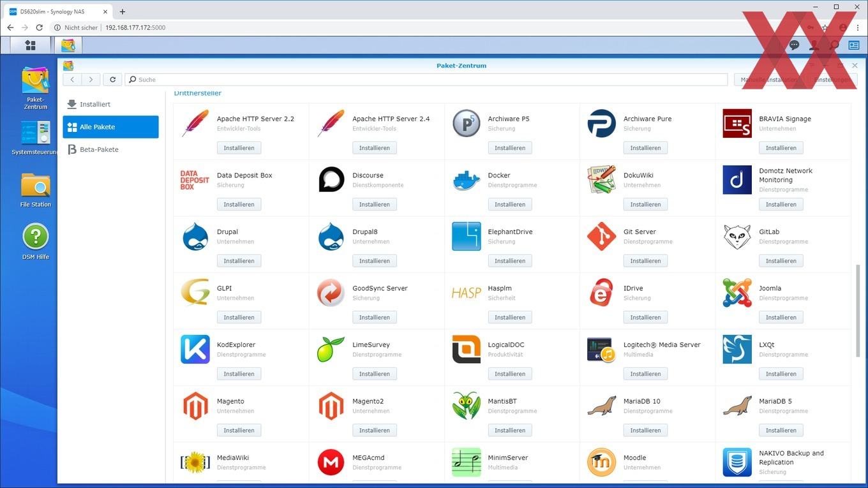Switch to Paket-Zentrum taskbar tab
This screenshot has height=488, width=868.
pyautogui.click(x=68, y=45)
